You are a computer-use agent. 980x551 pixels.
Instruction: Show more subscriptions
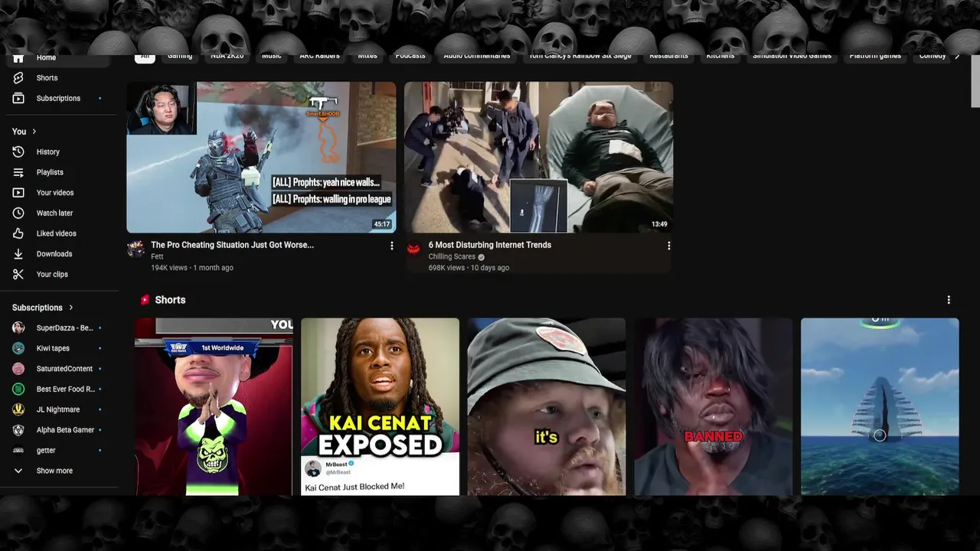click(54, 471)
